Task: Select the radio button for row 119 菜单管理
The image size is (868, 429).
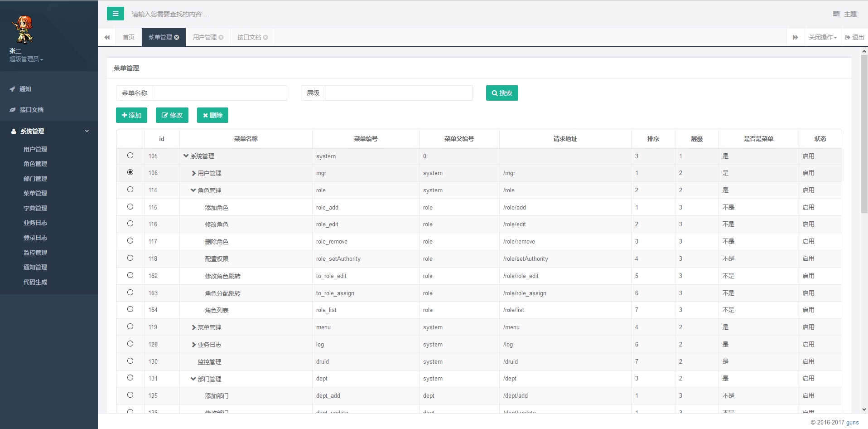Action: click(130, 327)
